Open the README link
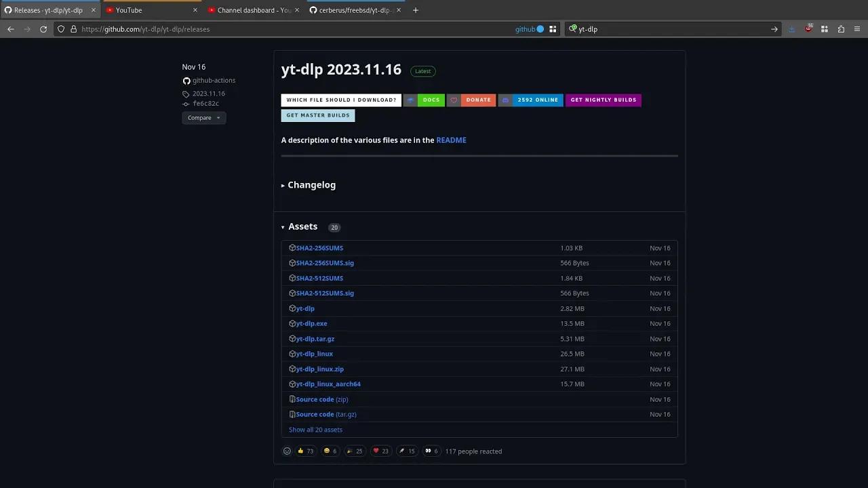Image resolution: width=868 pixels, height=488 pixels. coord(451,140)
